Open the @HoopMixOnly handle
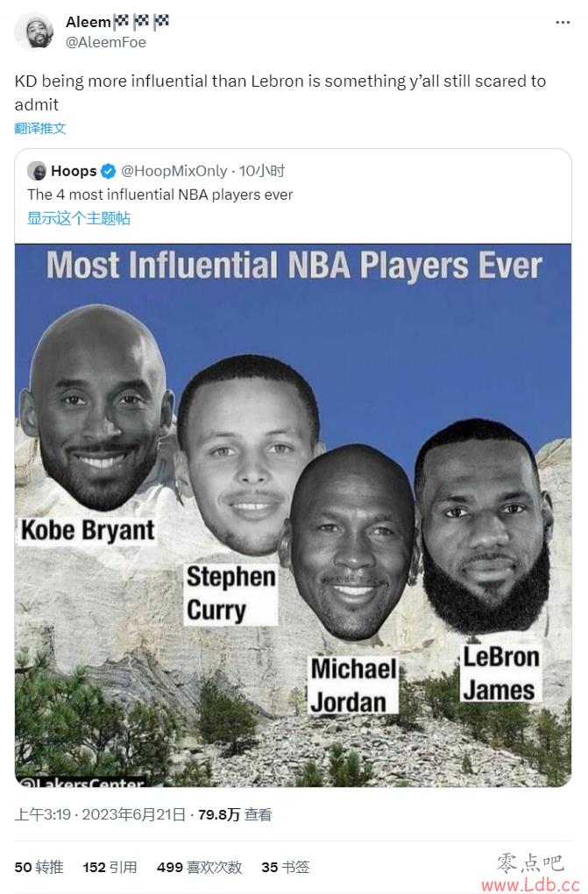Screen dimensions: 588x894 tap(174, 171)
